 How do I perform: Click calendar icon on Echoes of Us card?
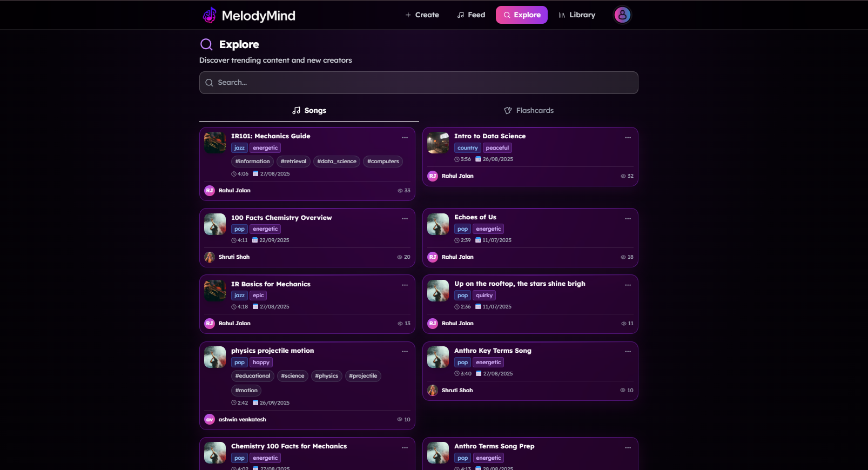click(x=478, y=240)
